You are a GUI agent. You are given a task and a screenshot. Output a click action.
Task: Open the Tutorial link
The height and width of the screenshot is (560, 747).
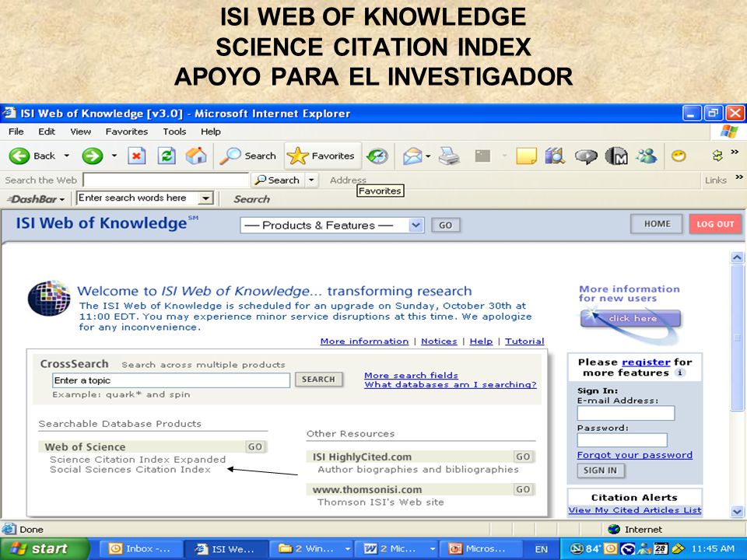[x=524, y=341]
